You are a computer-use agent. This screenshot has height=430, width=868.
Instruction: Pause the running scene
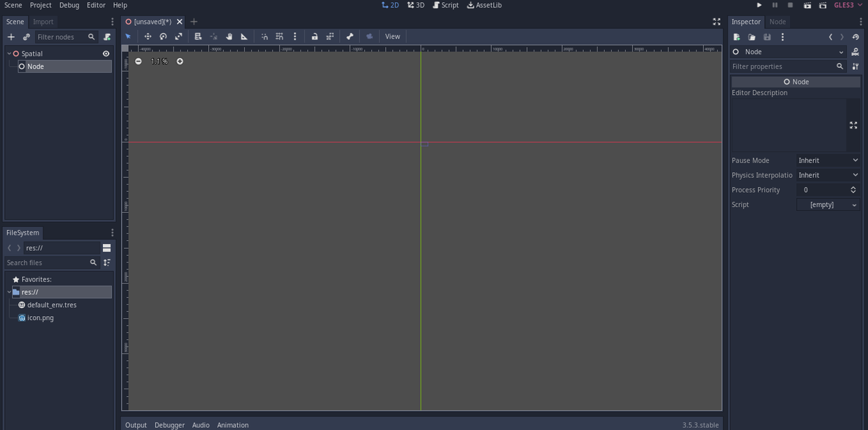775,5
